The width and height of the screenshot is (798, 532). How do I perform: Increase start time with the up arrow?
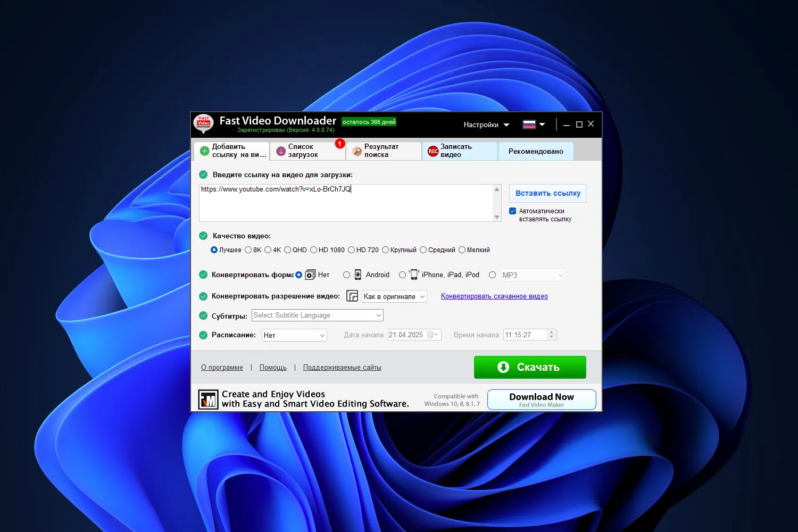click(552, 332)
